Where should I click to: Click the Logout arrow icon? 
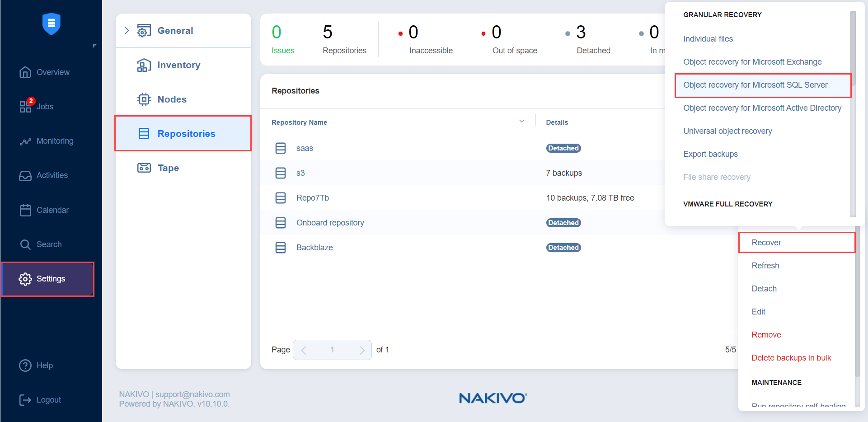pos(25,400)
